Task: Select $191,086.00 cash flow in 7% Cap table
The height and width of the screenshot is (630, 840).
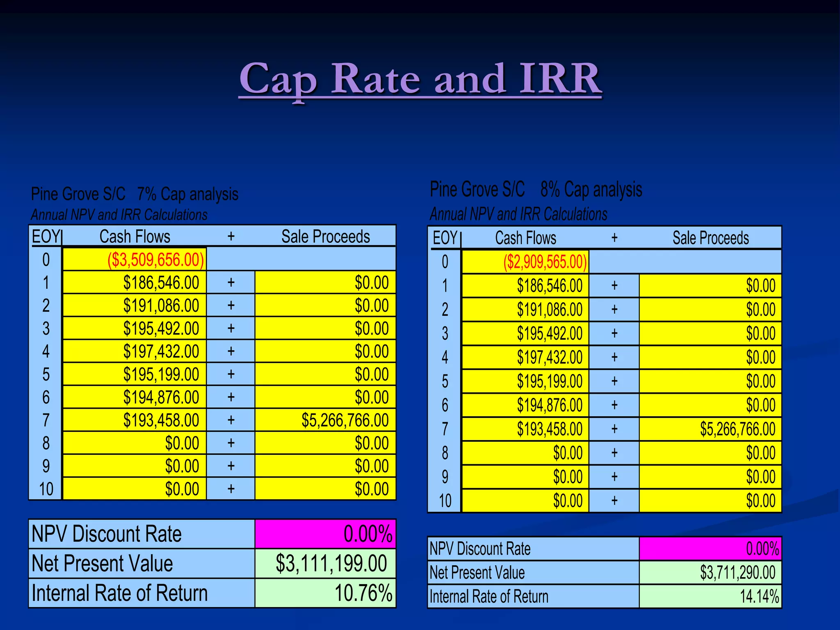Action: [x=134, y=305]
